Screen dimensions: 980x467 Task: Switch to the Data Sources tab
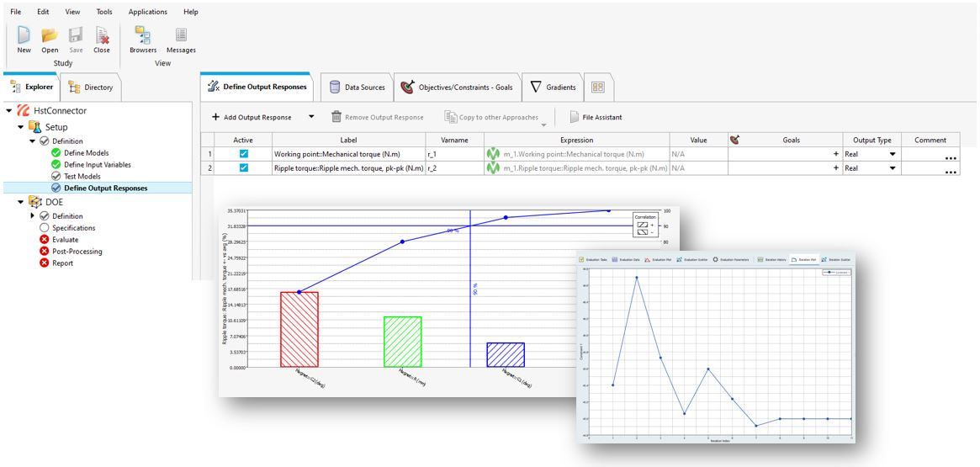tap(357, 87)
